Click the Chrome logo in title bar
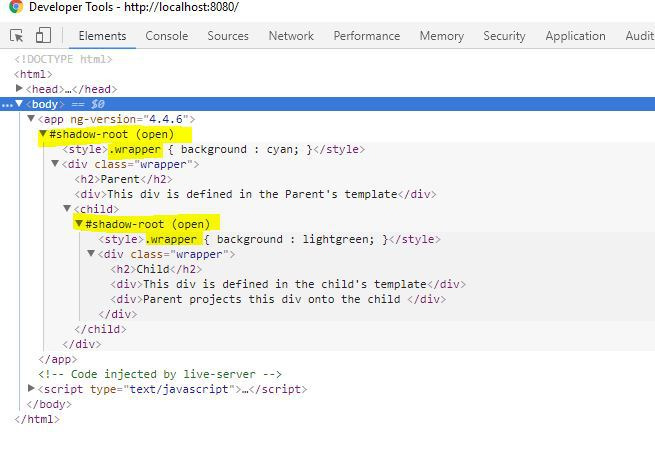The width and height of the screenshot is (655, 473). (16, 6)
